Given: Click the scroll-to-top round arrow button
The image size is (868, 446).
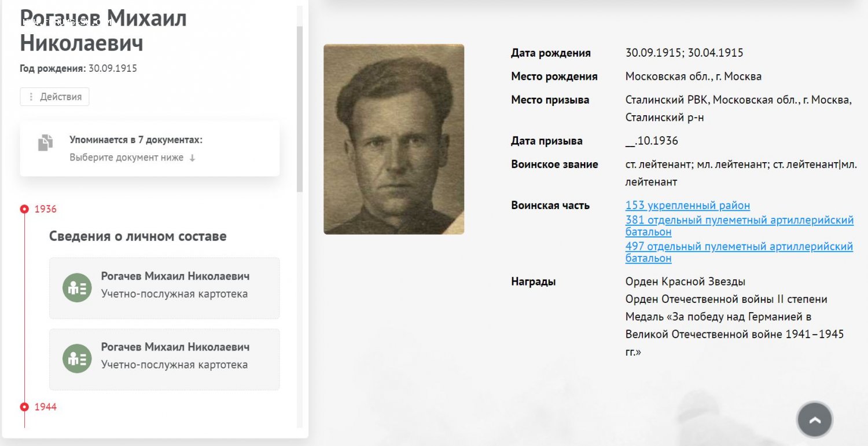Looking at the screenshot, I should [814, 419].
